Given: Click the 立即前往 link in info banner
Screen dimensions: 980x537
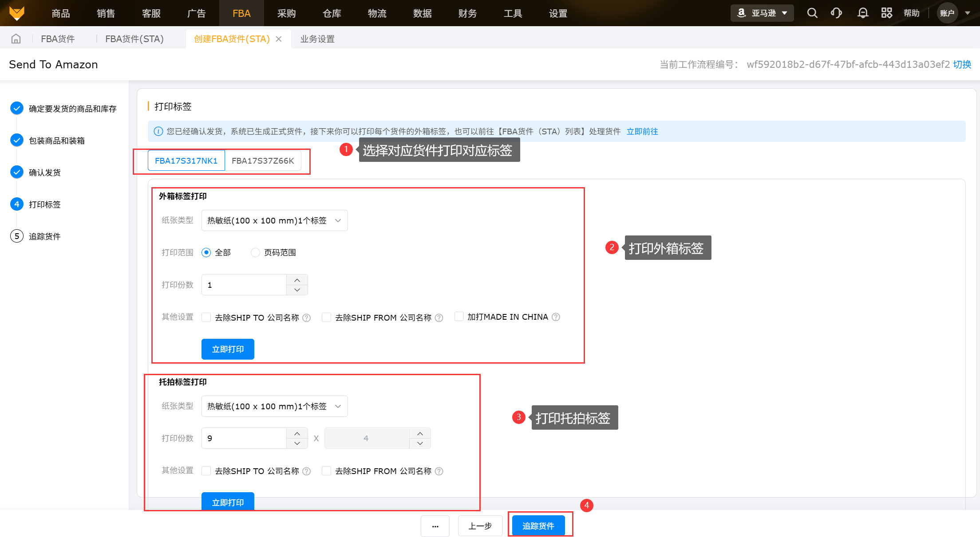Looking at the screenshot, I should 642,131.
